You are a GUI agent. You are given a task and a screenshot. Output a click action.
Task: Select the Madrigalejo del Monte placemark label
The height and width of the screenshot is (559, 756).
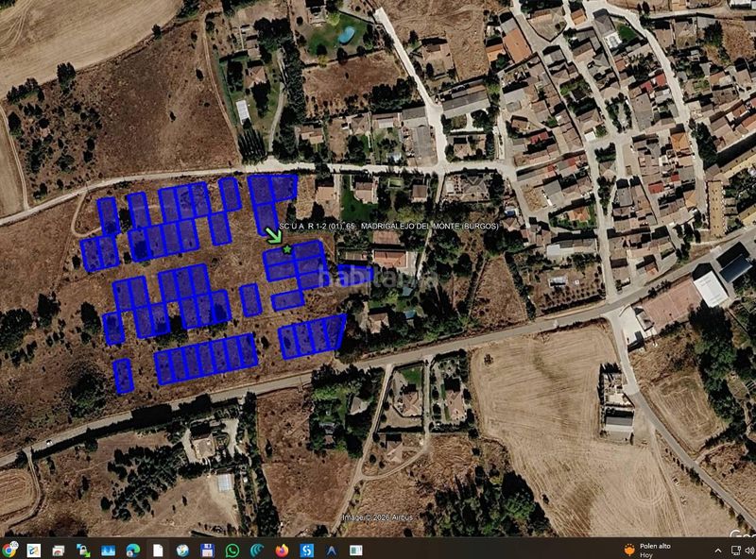tap(388, 226)
